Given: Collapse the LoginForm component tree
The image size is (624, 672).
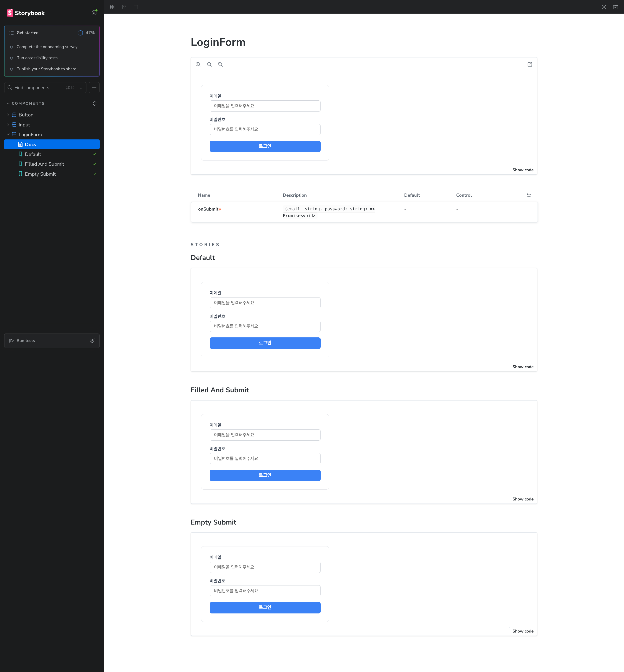Looking at the screenshot, I should [8, 134].
